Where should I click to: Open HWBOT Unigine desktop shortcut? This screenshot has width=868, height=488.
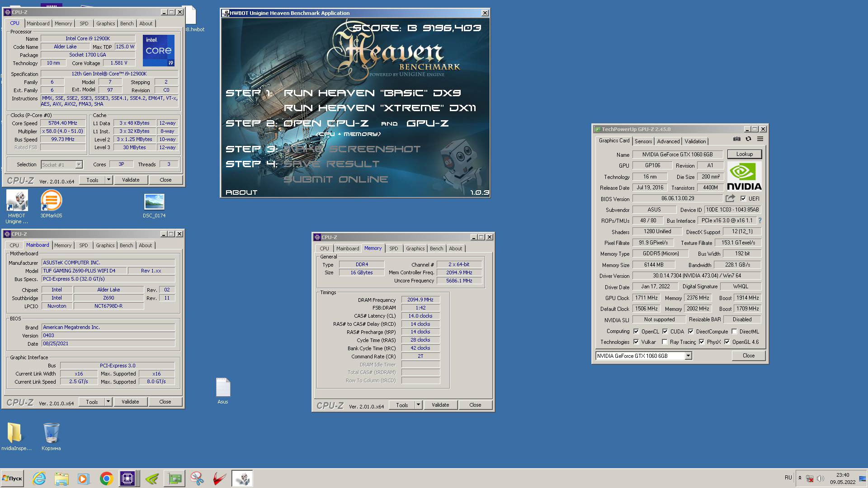tap(17, 207)
